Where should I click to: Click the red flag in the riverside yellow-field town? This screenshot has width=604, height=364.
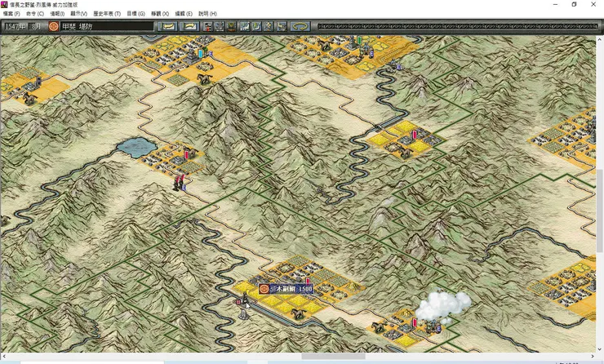[x=415, y=135]
